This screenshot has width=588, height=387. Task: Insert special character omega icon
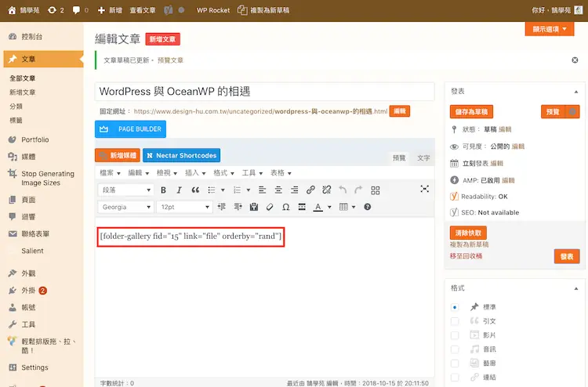pyautogui.click(x=285, y=207)
